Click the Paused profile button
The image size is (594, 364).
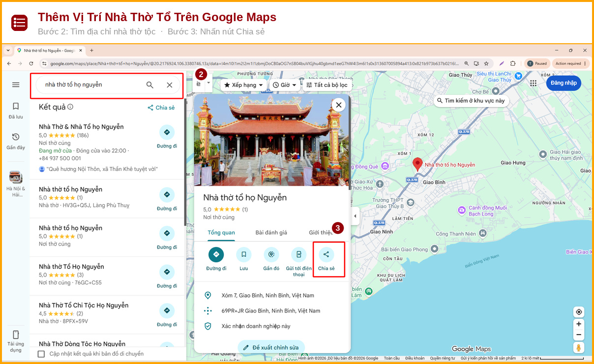pyautogui.click(x=537, y=63)
